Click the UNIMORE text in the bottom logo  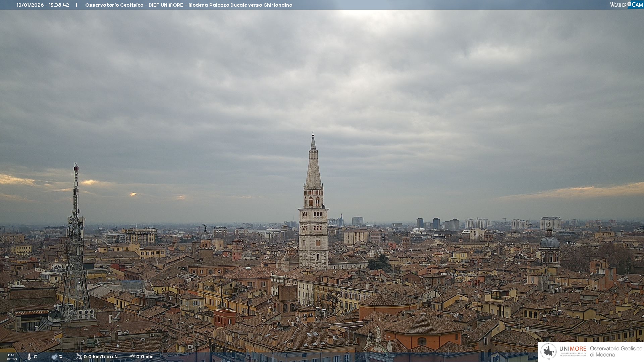tap(573, 349)
